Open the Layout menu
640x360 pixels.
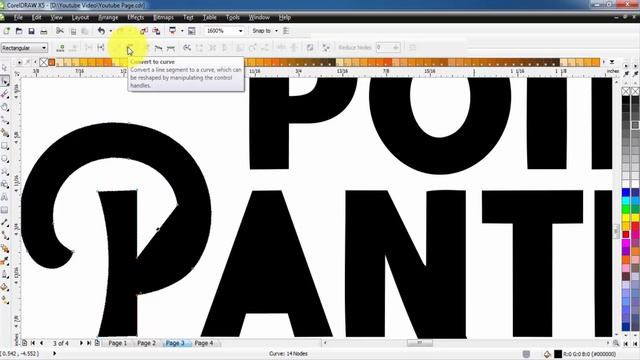pyautogui.click(x=80, y=18)
